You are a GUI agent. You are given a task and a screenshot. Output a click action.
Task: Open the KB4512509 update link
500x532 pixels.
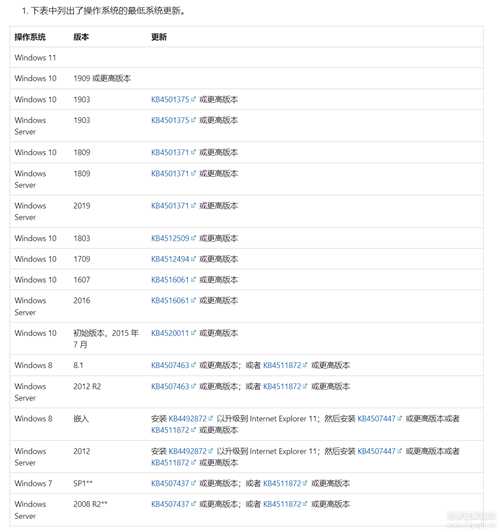tap(173, 238)
